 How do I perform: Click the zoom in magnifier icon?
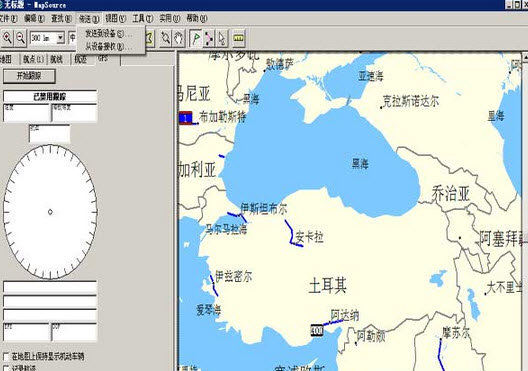[x=7, y=38]
